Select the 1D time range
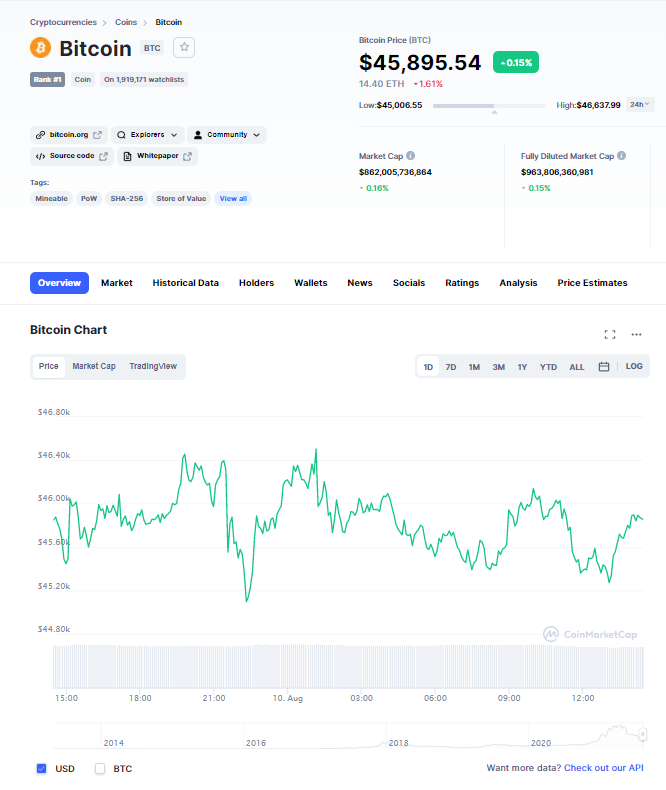Screen dimensions: 666x790 click(428, 367)
